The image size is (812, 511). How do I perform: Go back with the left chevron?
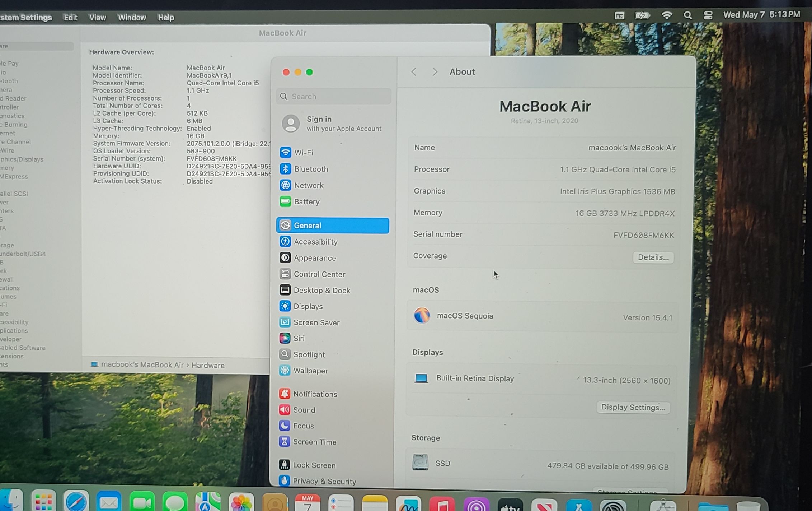coord(414,72)
